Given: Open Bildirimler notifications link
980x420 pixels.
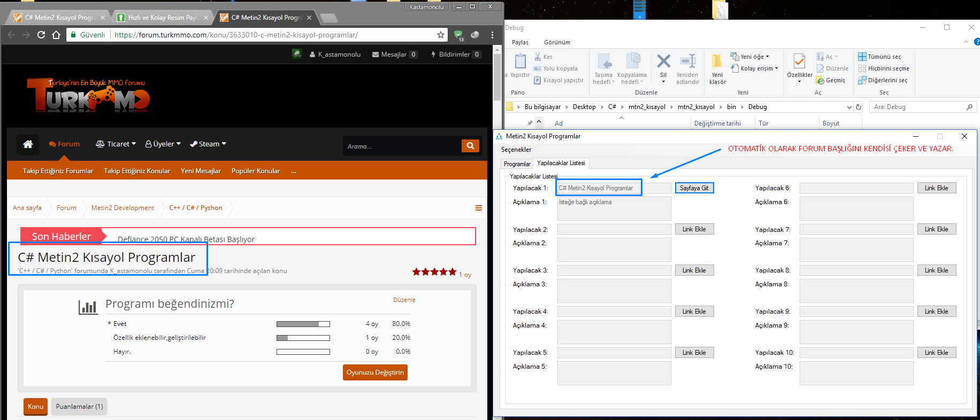Looking at the screenshot, I should click(456, 55).
